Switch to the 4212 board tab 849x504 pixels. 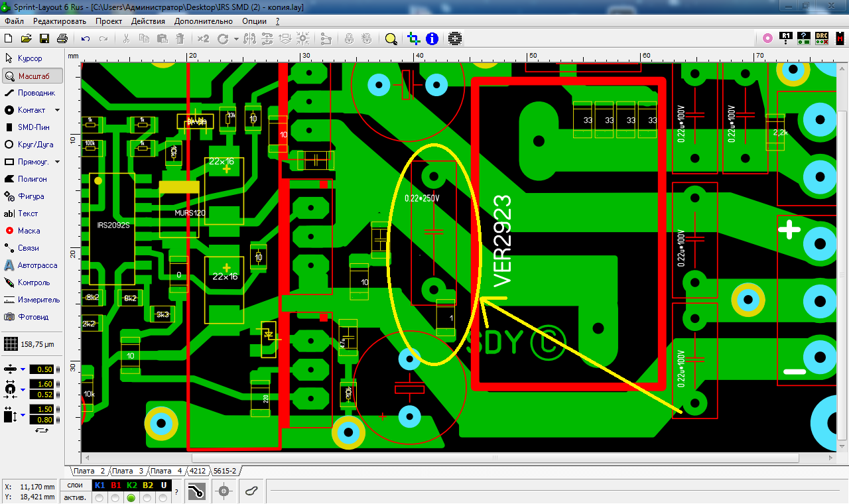(197, 471)
